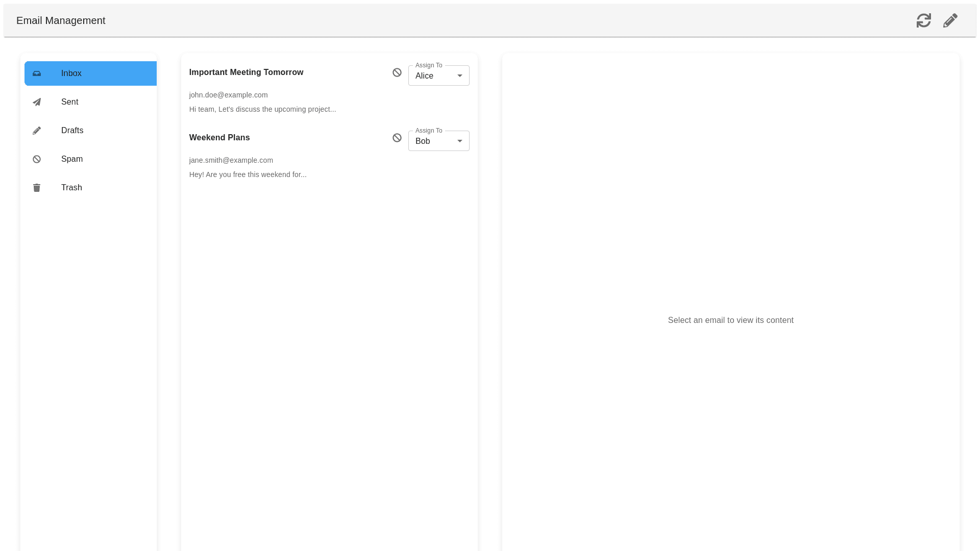Click the dropdown arrow next to Bob
Viewport: 980px width, 551px height.
[x=459, y=141]
